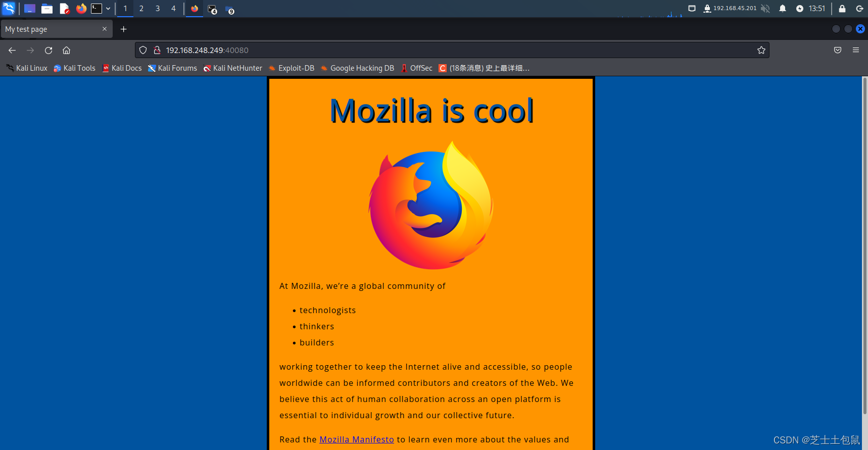Viewport: 868px width, 450px height.
Task: Select the taskbar item with badge 9
Action: [x=230, y=10]
